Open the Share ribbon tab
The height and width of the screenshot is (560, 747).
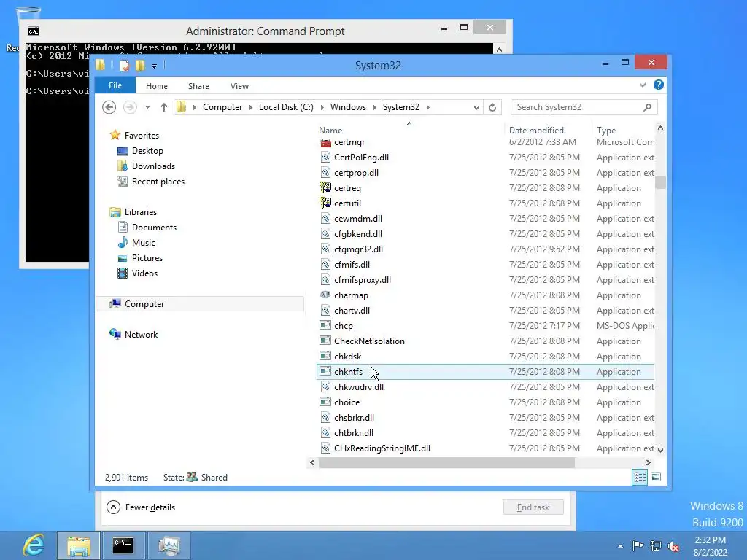[198, 86]
